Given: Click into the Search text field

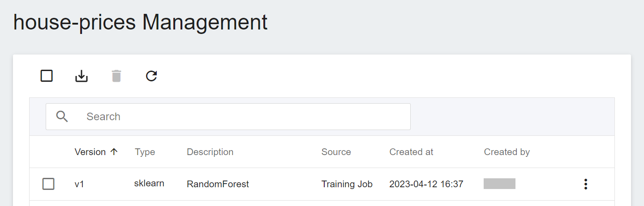Looking at the screenshot, I should tap(228, 117).
